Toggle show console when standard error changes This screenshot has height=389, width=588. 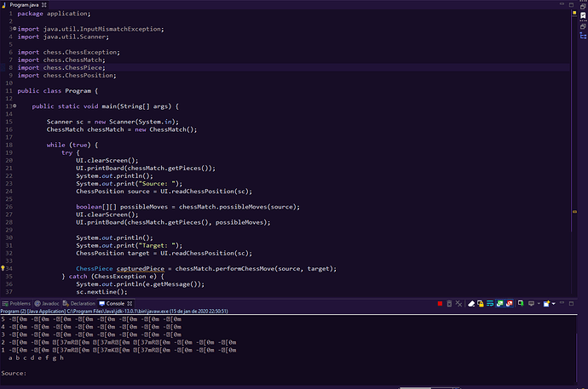[509, 304]
